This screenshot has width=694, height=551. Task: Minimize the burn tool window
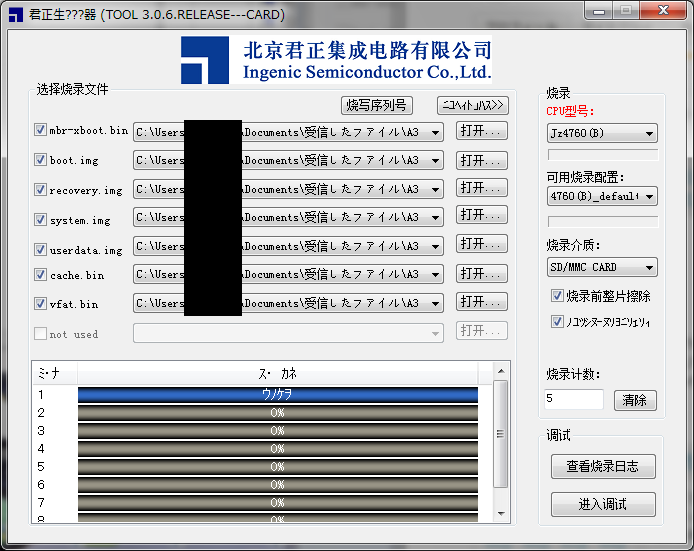[599, 11]
